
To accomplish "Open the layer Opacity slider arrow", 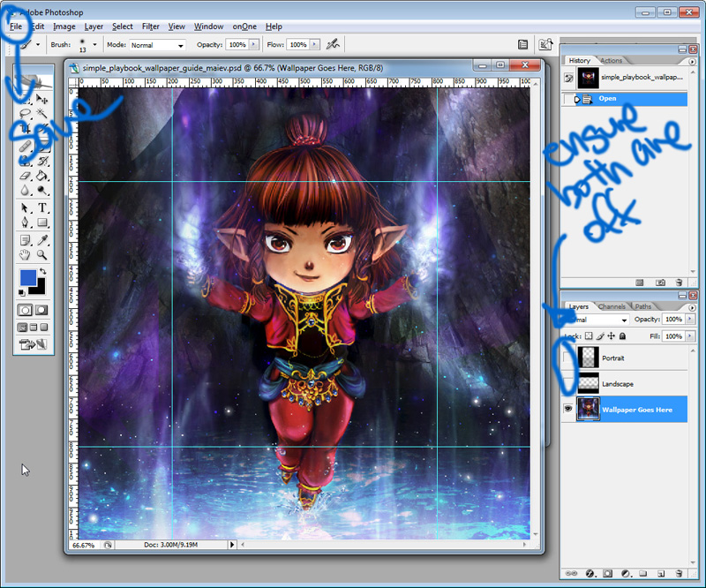I will click(690, 319).
